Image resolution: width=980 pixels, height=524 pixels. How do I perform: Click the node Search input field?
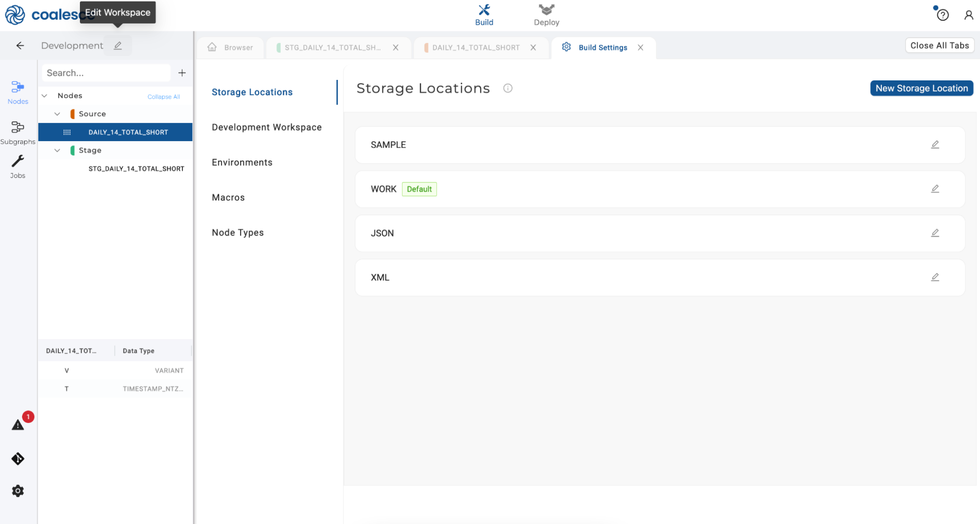(105, 73)
